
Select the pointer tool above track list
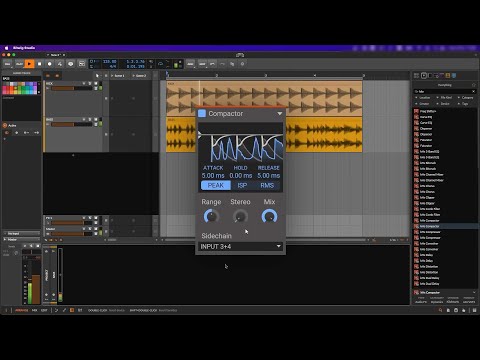click(97, 76)
